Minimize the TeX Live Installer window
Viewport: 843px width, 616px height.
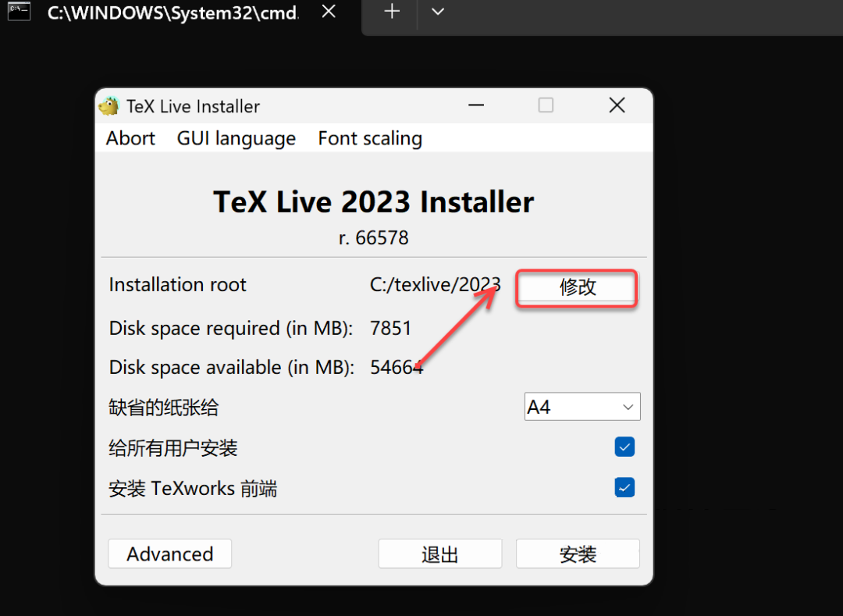coord(476,105)
